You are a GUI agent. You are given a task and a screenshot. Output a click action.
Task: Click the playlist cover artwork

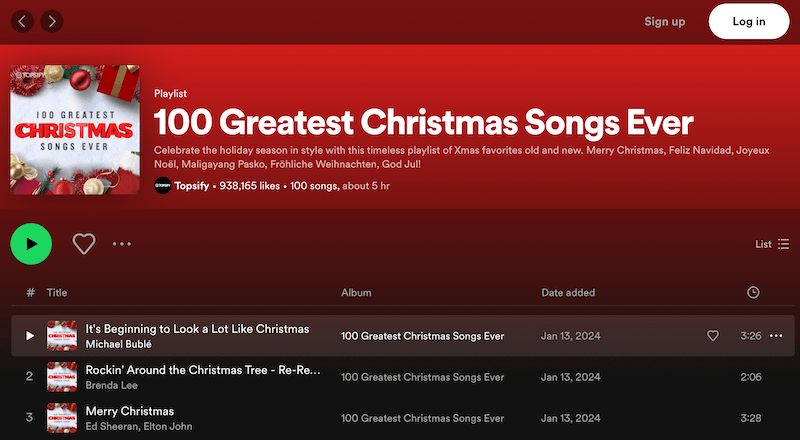pos(75,130)
